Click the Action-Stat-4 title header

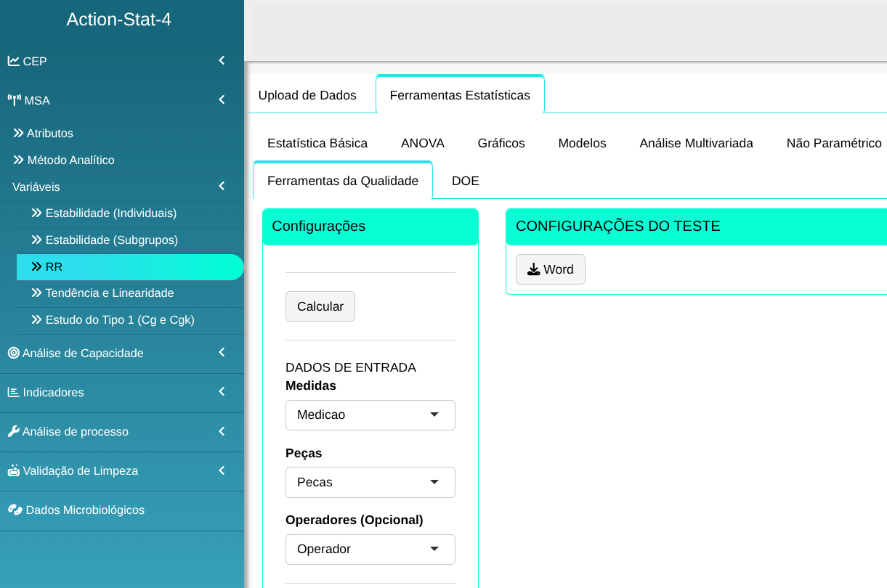tap(119, 20)
